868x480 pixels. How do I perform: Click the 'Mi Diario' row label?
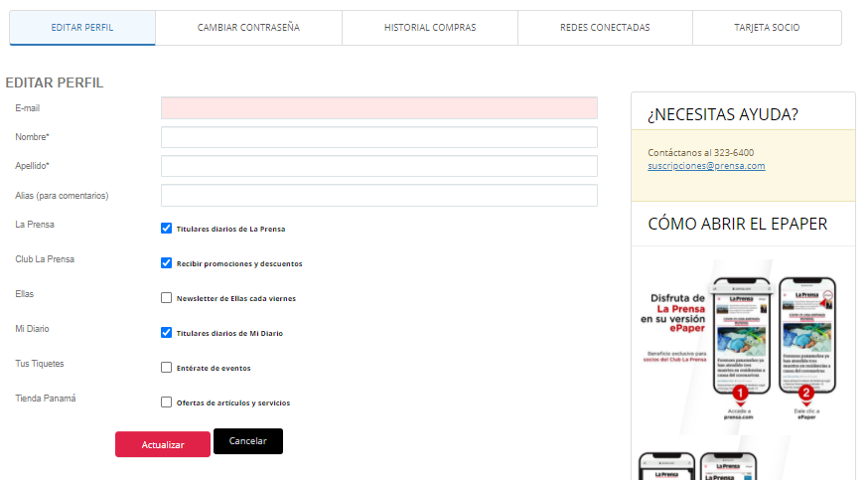(32, 329)
